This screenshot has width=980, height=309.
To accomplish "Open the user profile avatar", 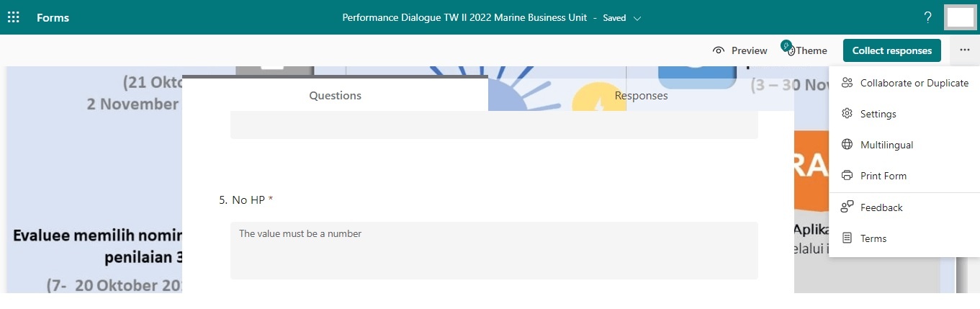I will [x=960, y=17].
